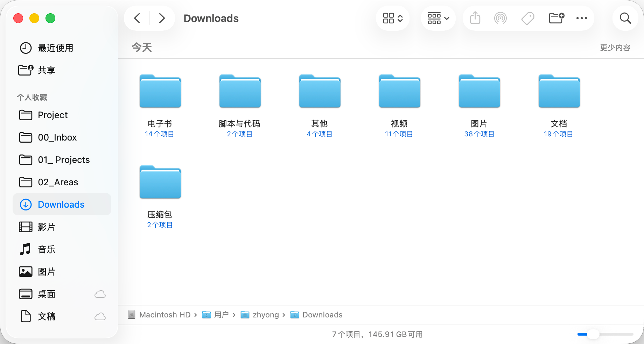Open the icon view switcher dropdown
644x344 pixels.
pyautogui.click(x=393, y=18)
